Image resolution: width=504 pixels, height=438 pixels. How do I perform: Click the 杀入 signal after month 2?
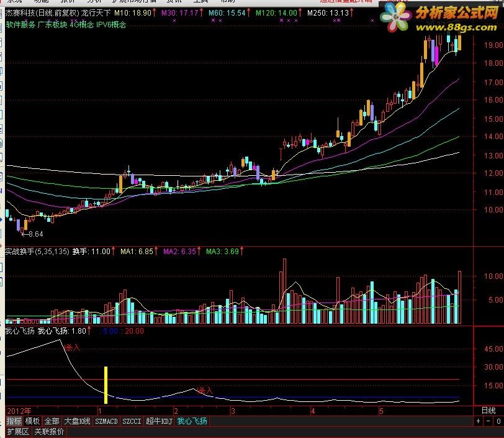(205, 390)
